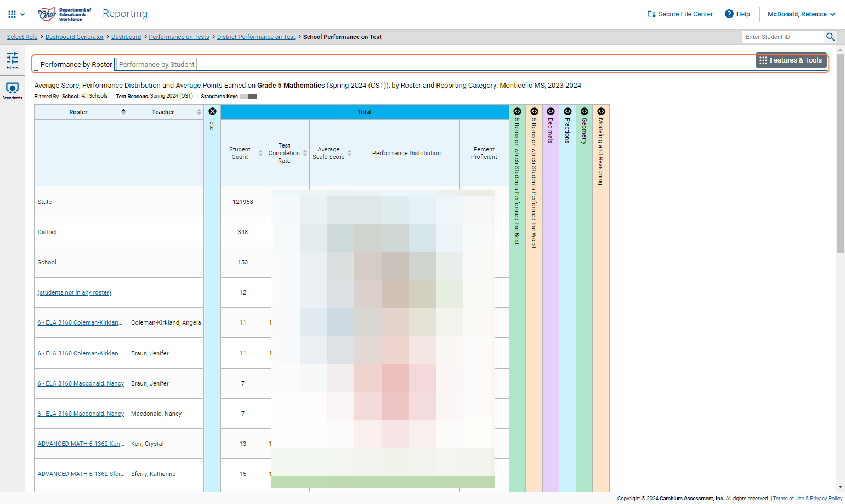Switch to Performance by Student tab
Screen dimensions: 845x504
[x=156, y=64]
